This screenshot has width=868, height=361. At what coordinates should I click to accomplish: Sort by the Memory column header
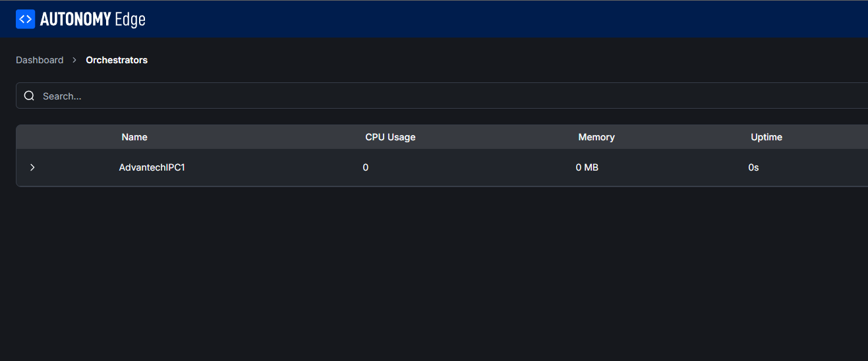[596, 137]
